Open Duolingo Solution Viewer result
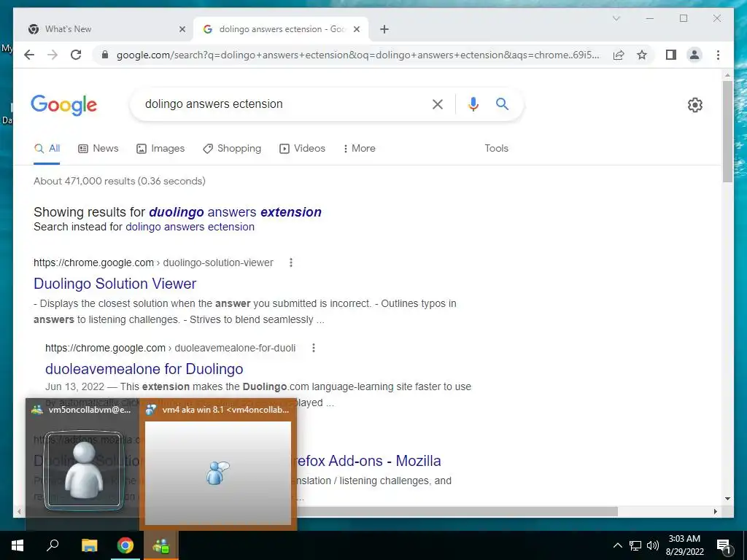The height and width of the screenshot is (560, 747). [115, 284]
